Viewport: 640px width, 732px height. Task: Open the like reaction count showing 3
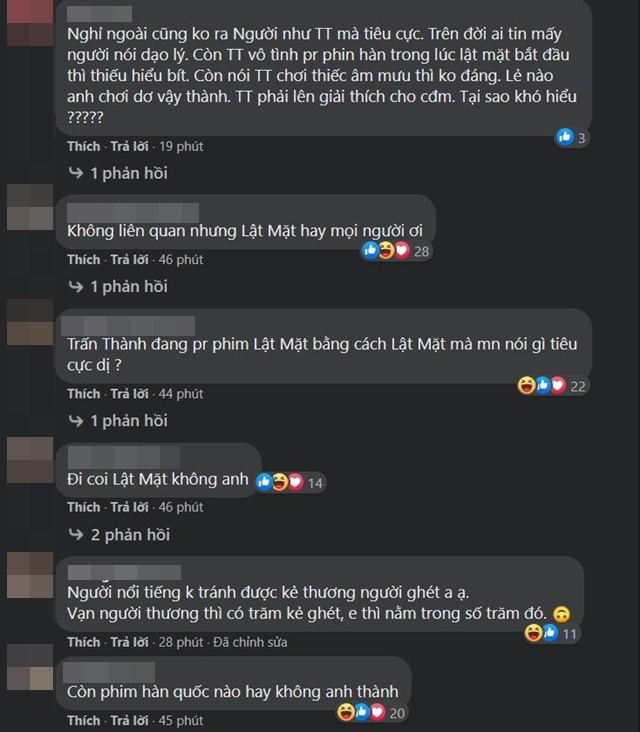click(x=572, y=137)
